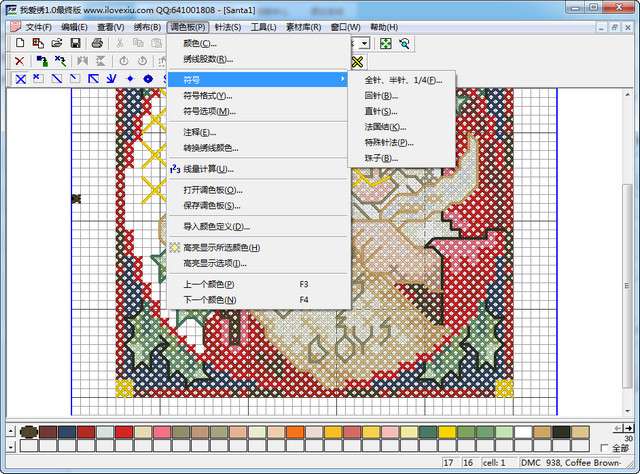The height and width of the screenshot is (474, 640).
Task: Click the red X delete icon
Action: (x=19, y=61)
